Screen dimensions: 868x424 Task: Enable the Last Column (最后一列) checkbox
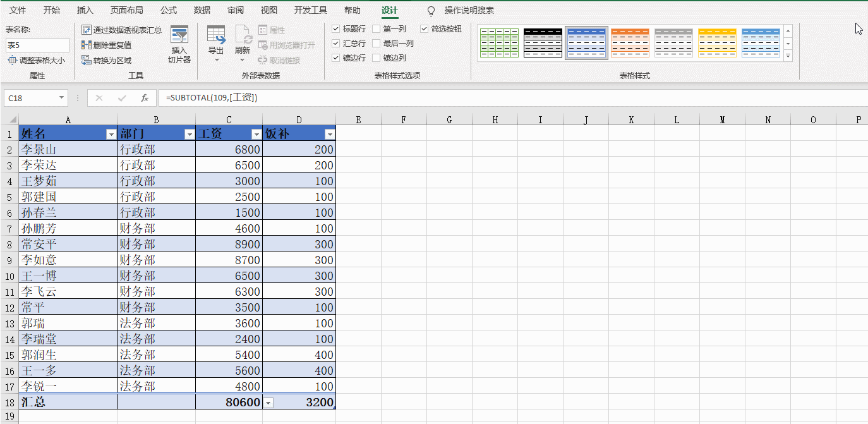pos(377,44)
